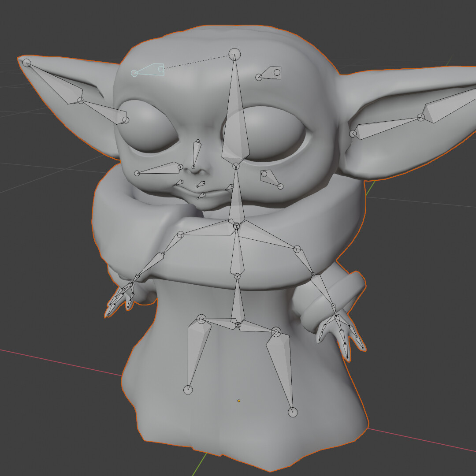
Task: Select the lower spine bone
Action: click(238, 300)
